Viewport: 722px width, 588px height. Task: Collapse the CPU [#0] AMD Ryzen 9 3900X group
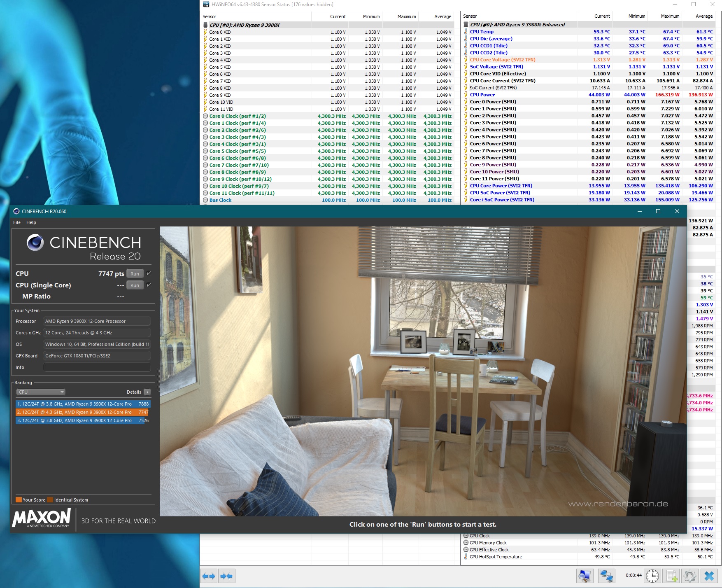[205, 24]
